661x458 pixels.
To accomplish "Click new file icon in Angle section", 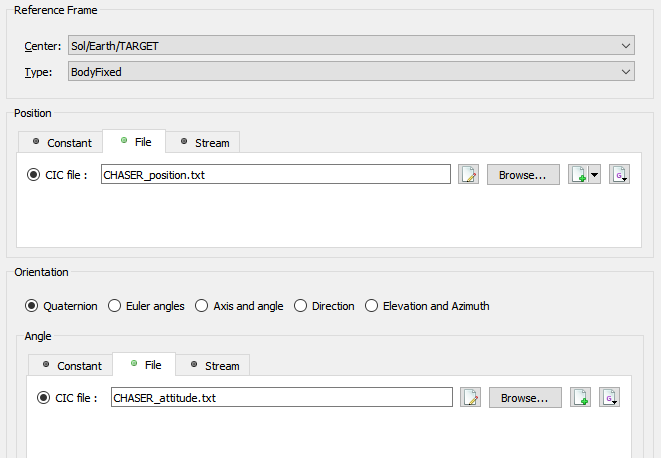I will click(x=580, y=398).
